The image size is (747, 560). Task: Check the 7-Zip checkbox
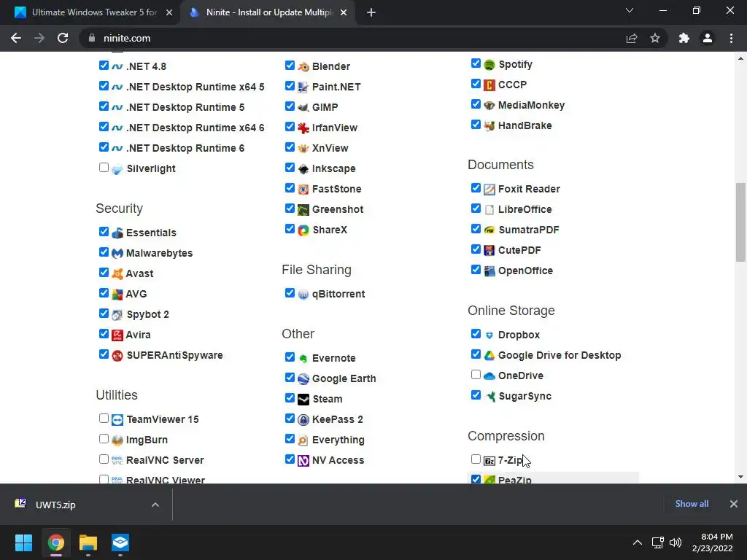pyautogui.click(x=476, y=459)
